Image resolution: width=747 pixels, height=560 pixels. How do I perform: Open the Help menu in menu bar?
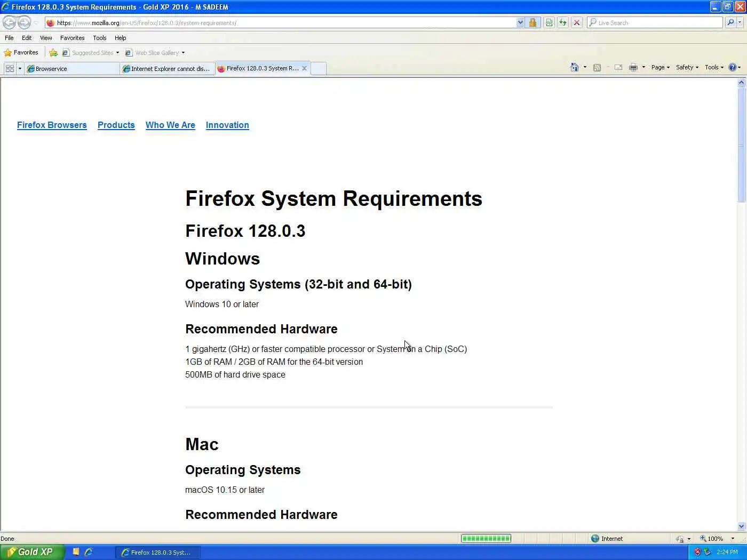(120, 38)
